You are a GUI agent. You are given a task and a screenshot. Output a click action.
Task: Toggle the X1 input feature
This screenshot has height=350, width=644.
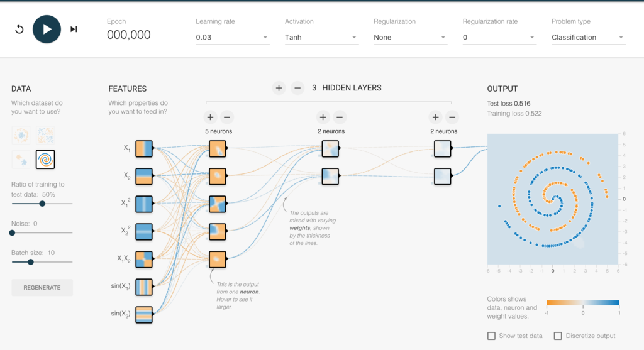coord(144,148)
